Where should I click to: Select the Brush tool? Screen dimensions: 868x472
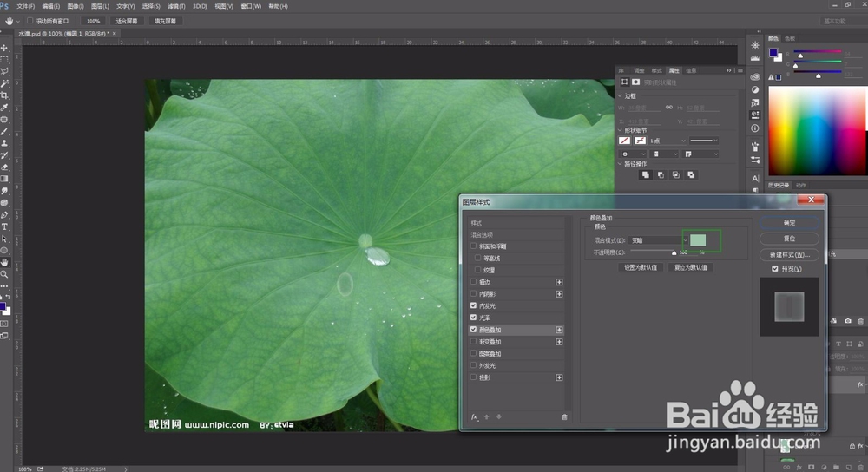click(4, 132)
